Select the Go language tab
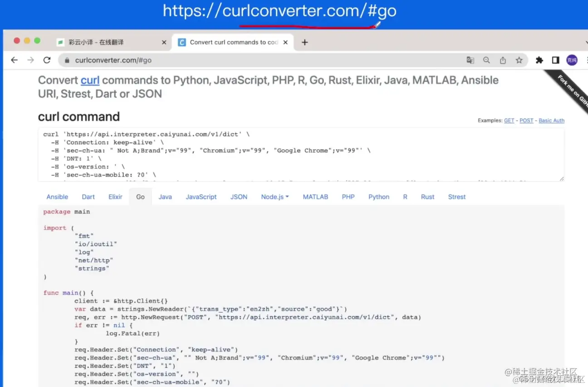Viewport: 588px width, 387px height. point(141,197)
